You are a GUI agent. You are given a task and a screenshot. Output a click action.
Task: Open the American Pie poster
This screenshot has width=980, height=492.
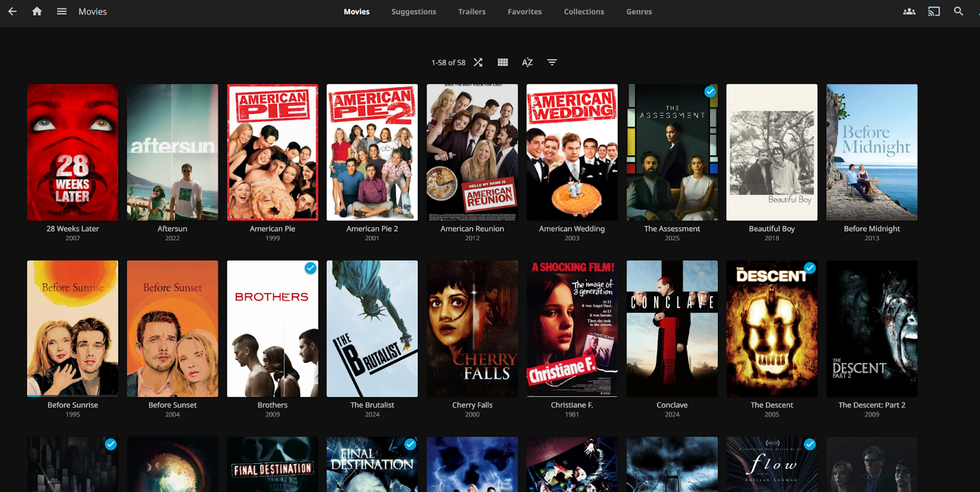(x=273, y=152)
